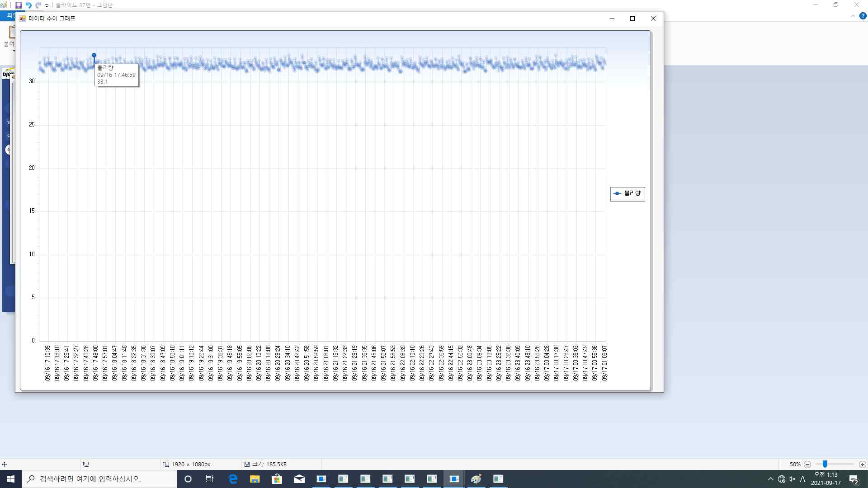868x488 pixels.
Task: Click the 물리량 legend entry
Action: tap(627, 193)
